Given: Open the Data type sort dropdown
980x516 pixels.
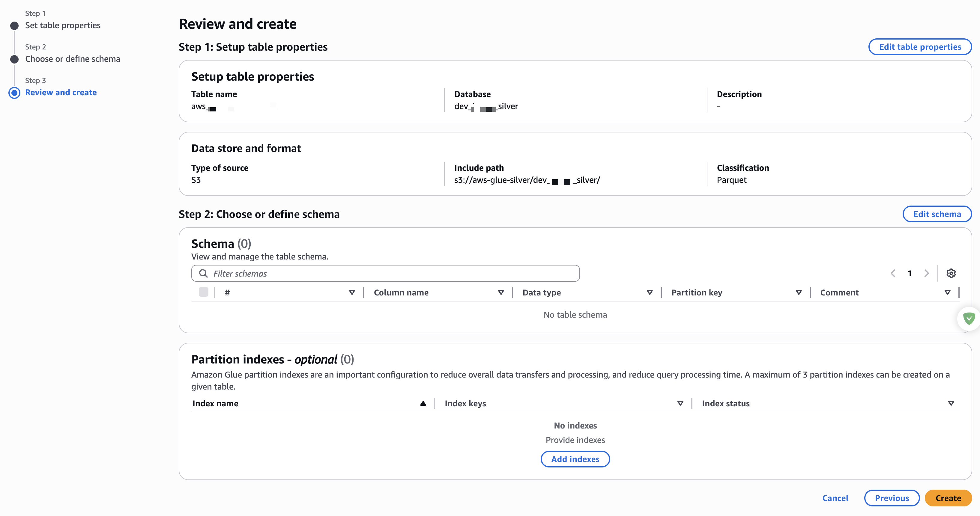Looking at the screenshot, I should pos(650,292).
